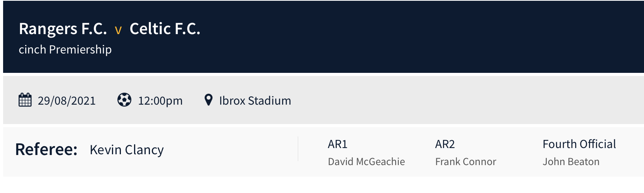Click the location pin icon
The width and height of the screenshot is (644, 193).
[x=208, y=100]
